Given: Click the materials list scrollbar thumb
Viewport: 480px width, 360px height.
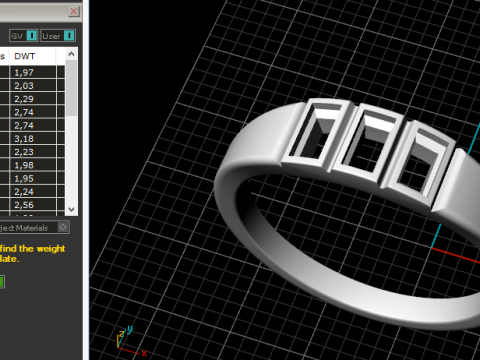Looking at the screenshot, I should [x=71, y=88].
